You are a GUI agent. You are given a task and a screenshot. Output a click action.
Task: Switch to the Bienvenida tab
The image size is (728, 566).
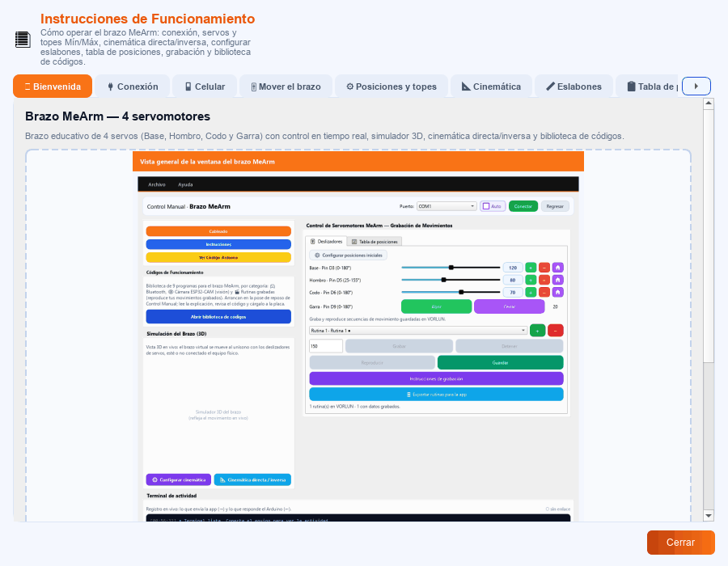(x=53, y=87)
